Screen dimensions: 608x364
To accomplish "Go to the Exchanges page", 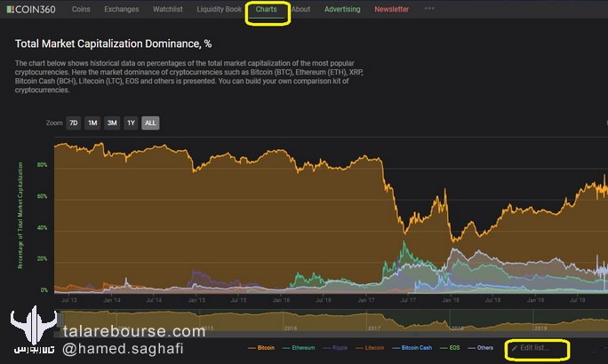I will click(122, 9).
